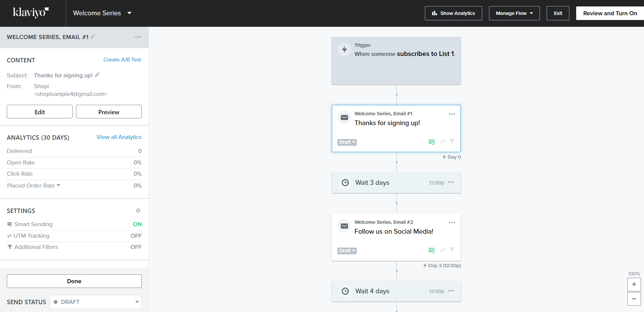The image size is (644, 312).
Task: Select the Email #2 Follow us card
Action: (x=396, y=237)
